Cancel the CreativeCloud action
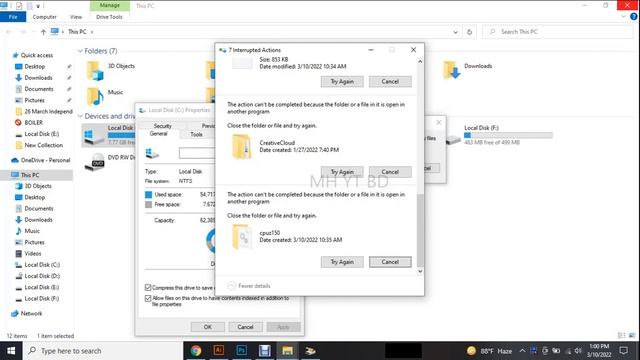The width and height of the screenshot is (640, 360). [x=390, y=172]
